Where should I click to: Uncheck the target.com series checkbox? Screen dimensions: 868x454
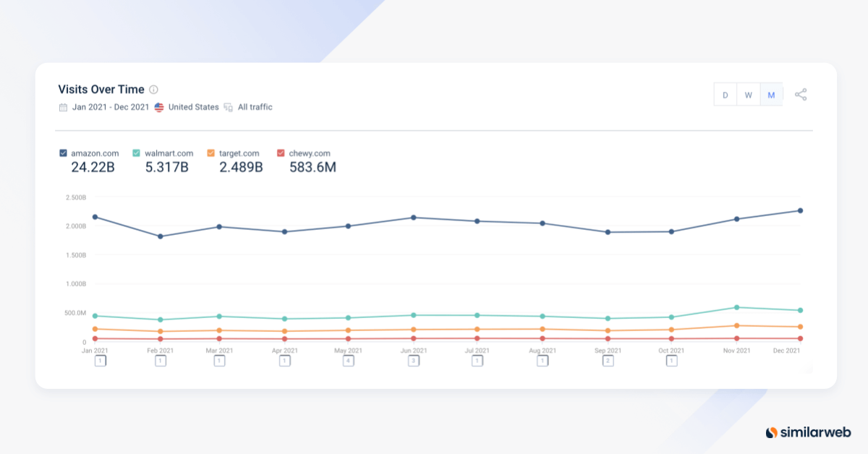click(211, 153)
